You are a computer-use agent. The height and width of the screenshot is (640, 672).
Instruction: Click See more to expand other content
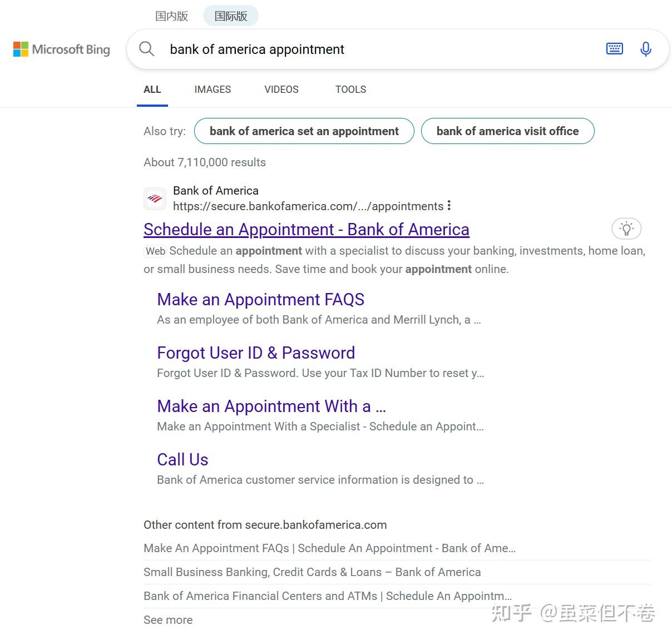pos(167,619)
